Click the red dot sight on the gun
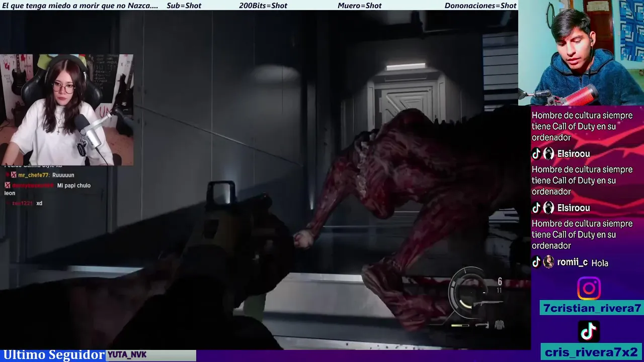This screenshot has width=644, height=362. [221, 192]
